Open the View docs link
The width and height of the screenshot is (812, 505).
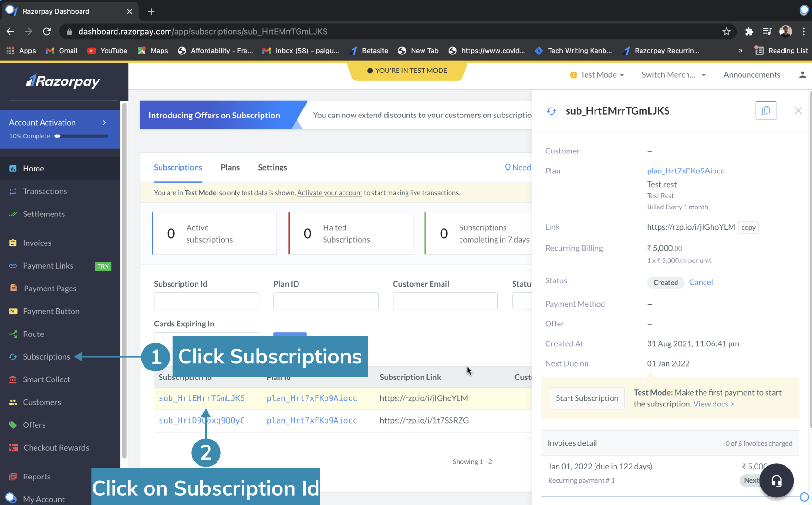pyautogui.click(x=714, y=404)
